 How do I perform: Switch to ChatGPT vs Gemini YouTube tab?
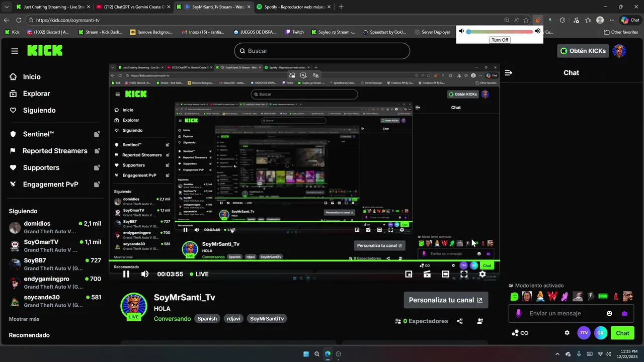132,7
